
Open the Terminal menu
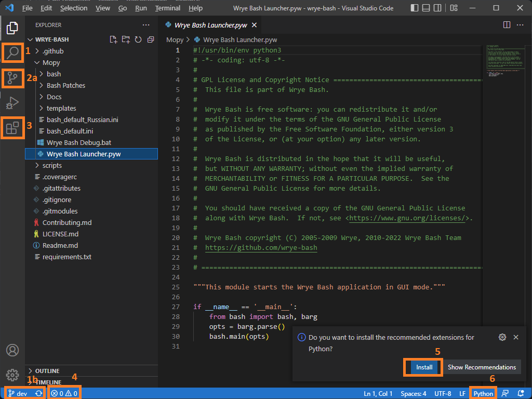pos(168,8)
